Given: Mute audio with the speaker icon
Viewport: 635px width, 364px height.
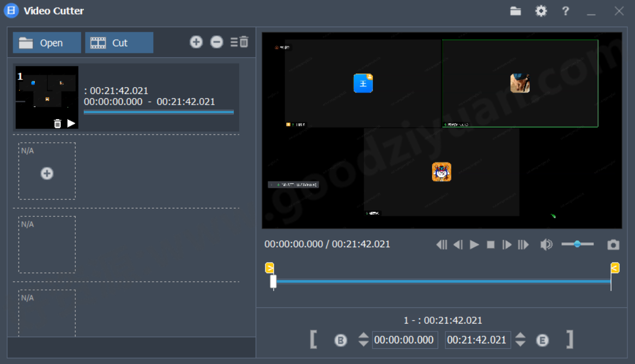Looking at the screenshot, I should pyautogui.click(x=546, y=244).
